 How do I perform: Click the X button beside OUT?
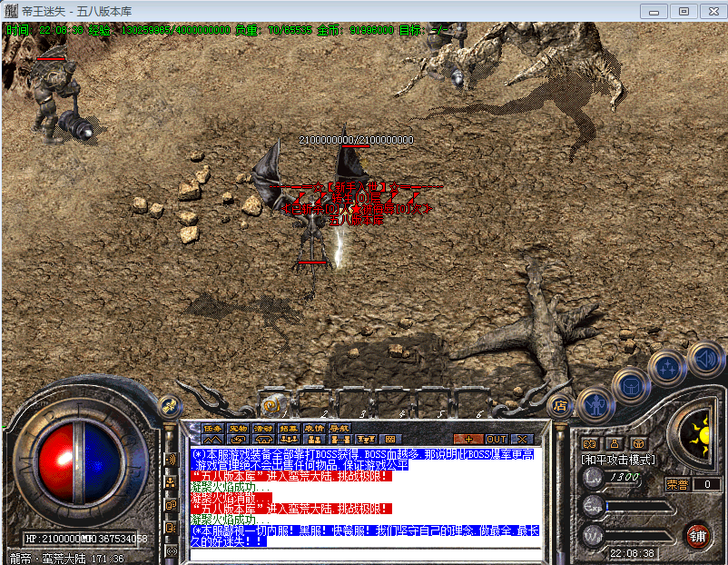coord(522,439)
